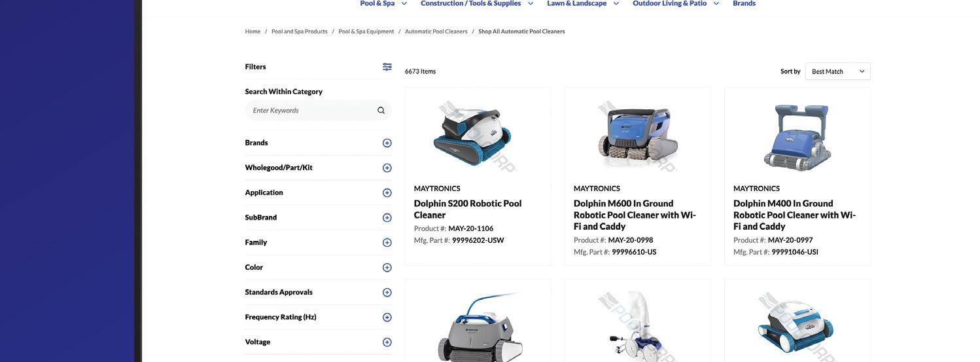
Task: Open the Lawn & Landscape menu
Action: pos(583,3)
